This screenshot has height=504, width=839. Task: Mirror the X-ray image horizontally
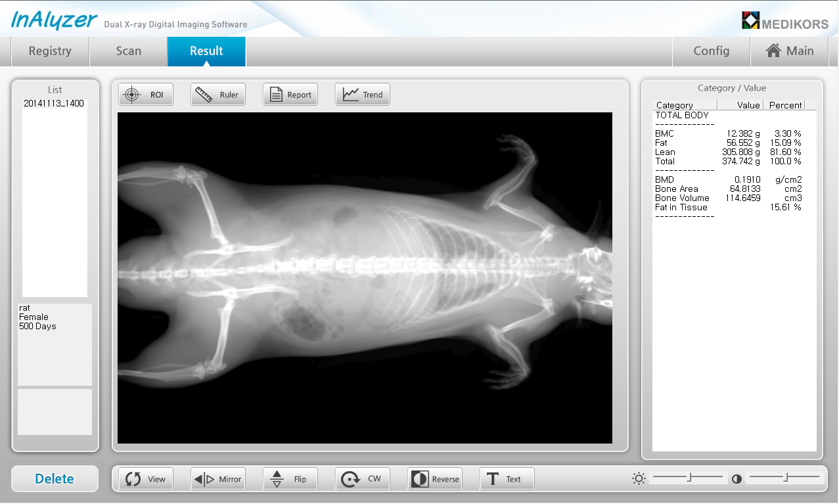point(217,479)
